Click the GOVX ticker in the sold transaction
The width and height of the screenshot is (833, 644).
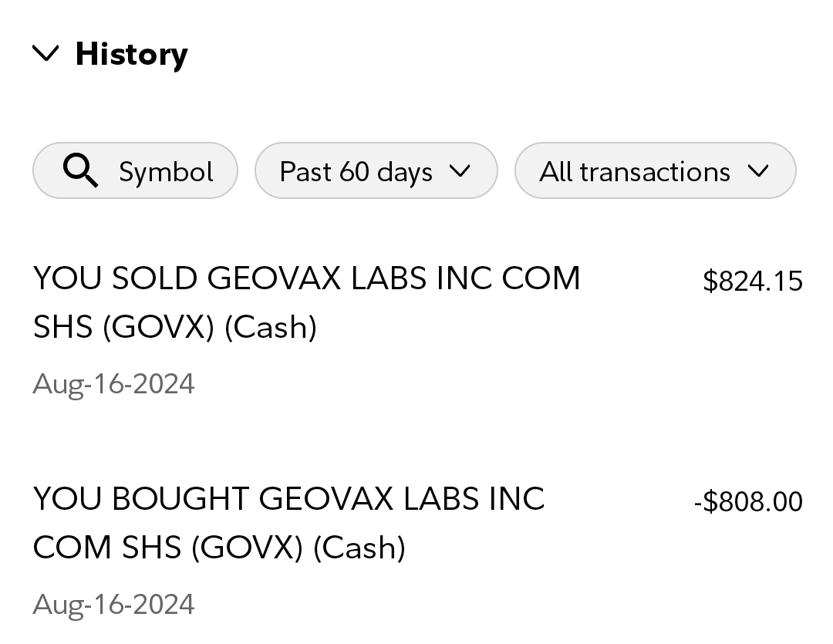point(157,327)
